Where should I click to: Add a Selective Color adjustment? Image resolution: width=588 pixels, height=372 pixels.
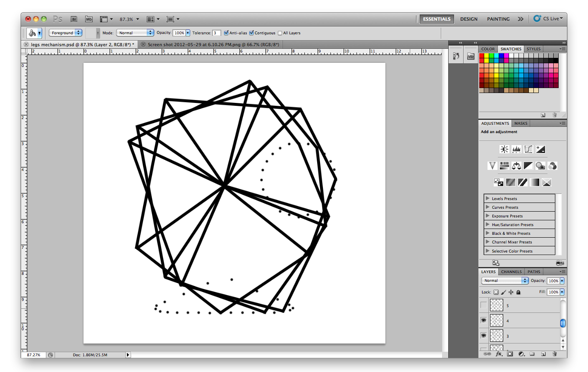[547, 182]
